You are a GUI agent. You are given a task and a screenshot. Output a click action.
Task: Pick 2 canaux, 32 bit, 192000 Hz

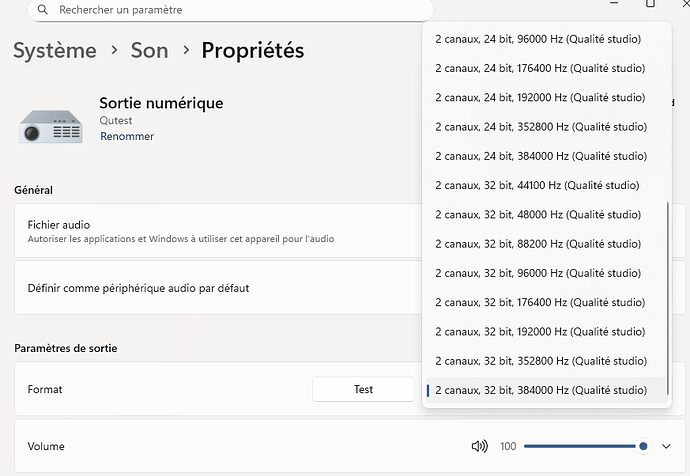pos(540,331)
